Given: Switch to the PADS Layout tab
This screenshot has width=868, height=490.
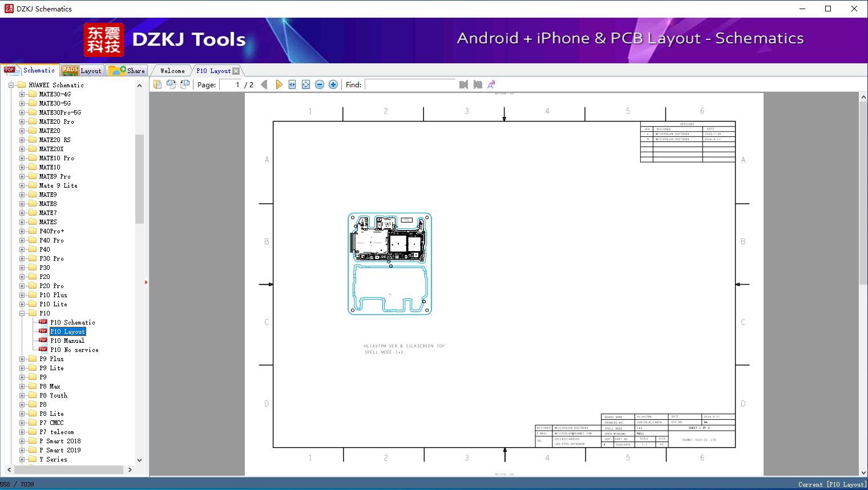Looking at the screenshot, I should [x=81, y=71].
